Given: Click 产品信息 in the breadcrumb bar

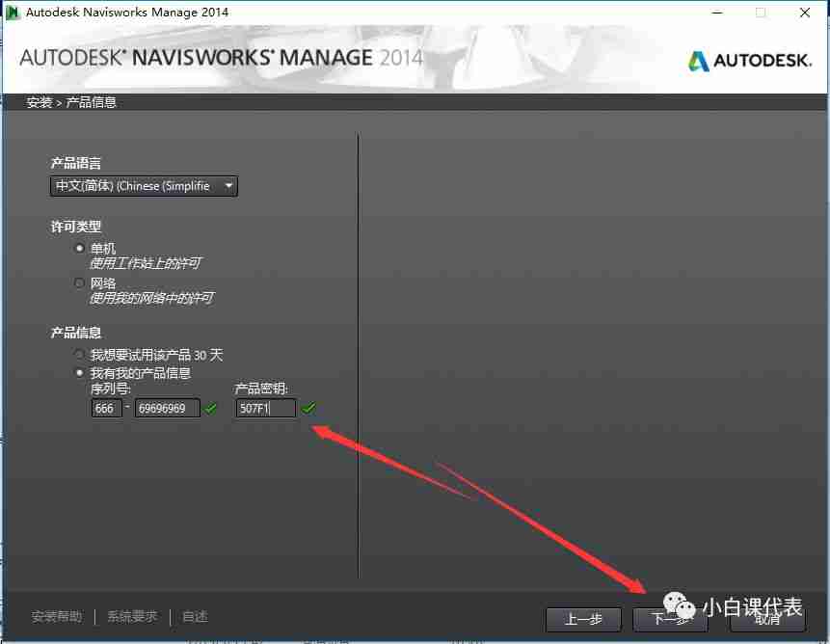Looking at the screenshot, I should pyautogui.click(x=92, y=101).
